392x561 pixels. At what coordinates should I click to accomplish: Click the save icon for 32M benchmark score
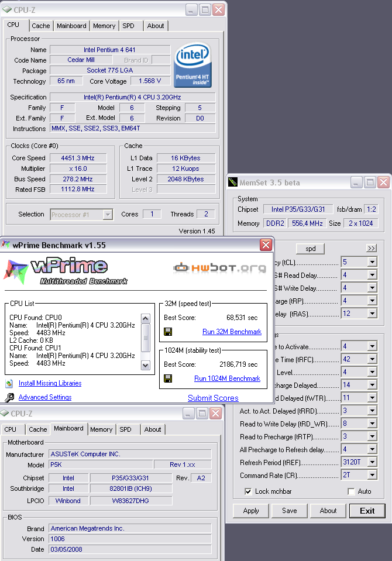(x=167, y=332)
